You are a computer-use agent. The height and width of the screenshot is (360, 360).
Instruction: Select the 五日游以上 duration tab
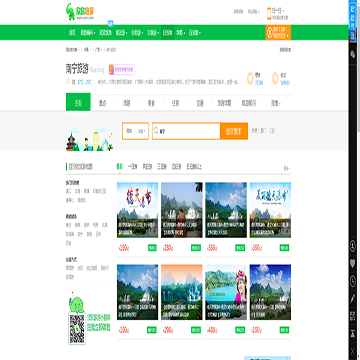pos(194,167)
